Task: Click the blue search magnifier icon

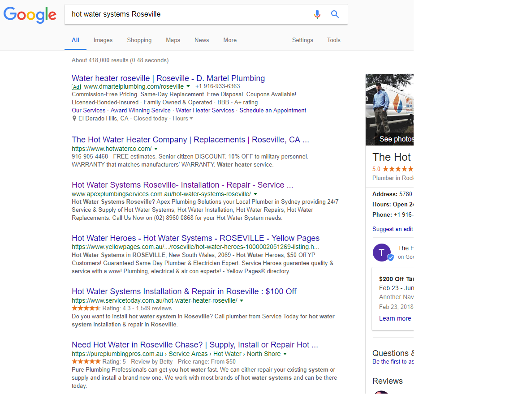Action: pyautogui.click(x=335, y=14)
